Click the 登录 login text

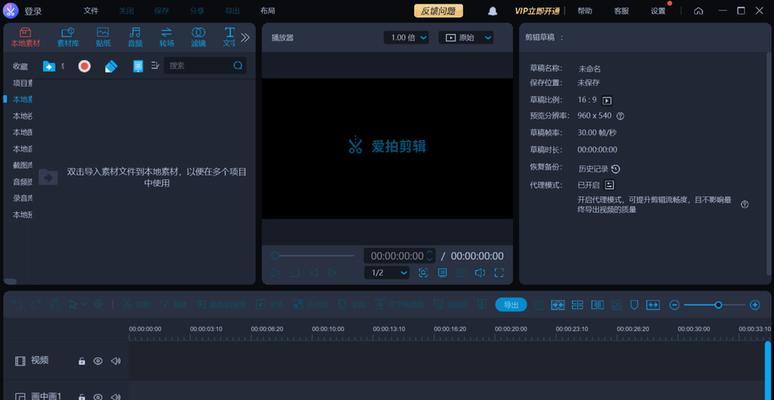tap(33, 11)
